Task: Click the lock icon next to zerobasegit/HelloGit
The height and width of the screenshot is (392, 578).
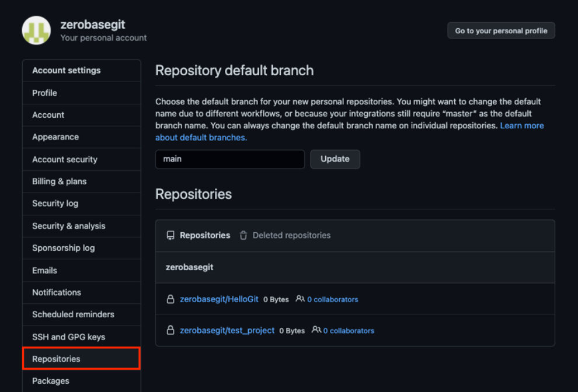Action: [170, 299]
